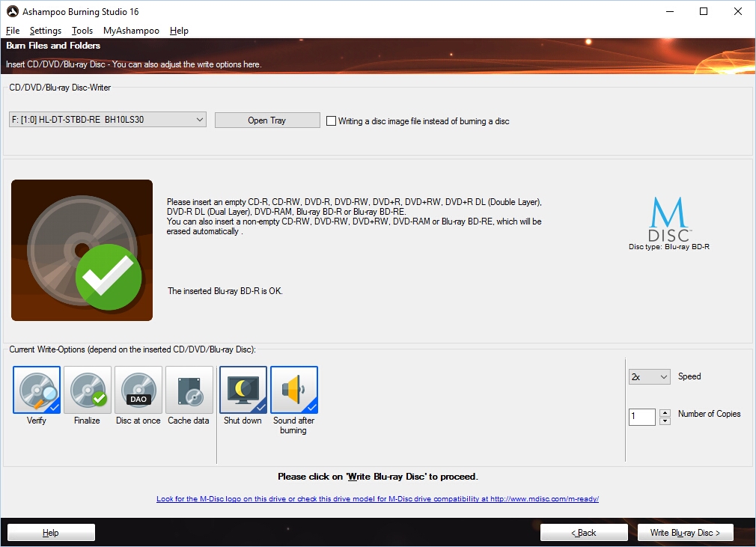Toggle the Verify write option
This screenshot has height=547, width=756.
click(x=37, y=390)
